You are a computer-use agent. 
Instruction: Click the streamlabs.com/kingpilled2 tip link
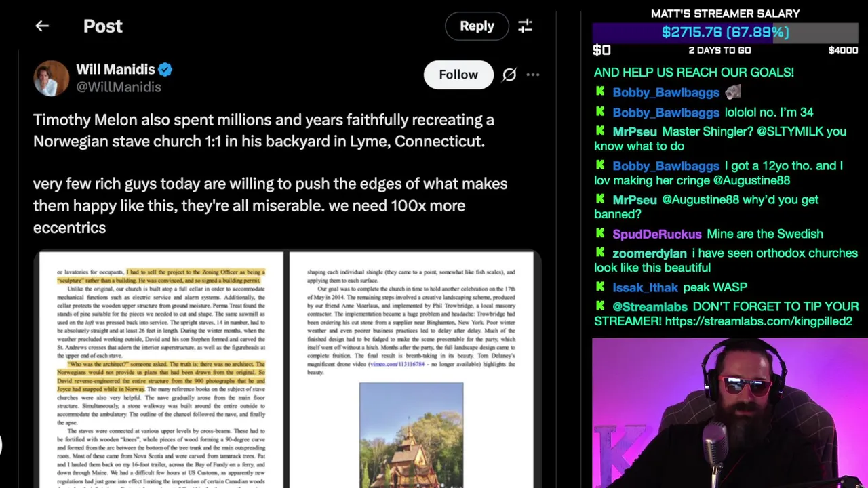click(x=758, y=321)
